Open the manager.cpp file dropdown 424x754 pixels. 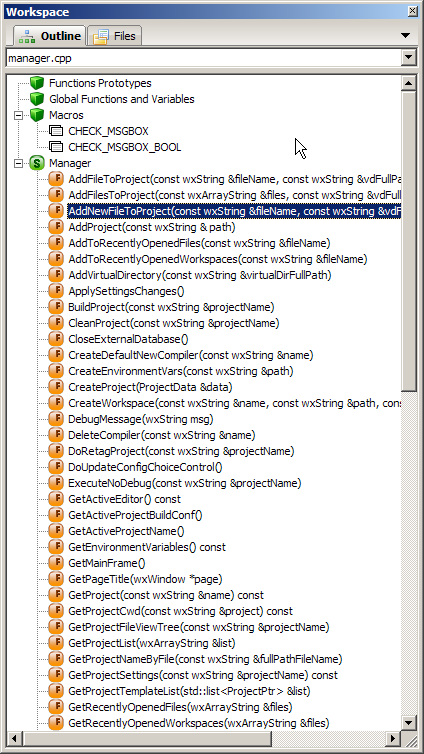409,58
